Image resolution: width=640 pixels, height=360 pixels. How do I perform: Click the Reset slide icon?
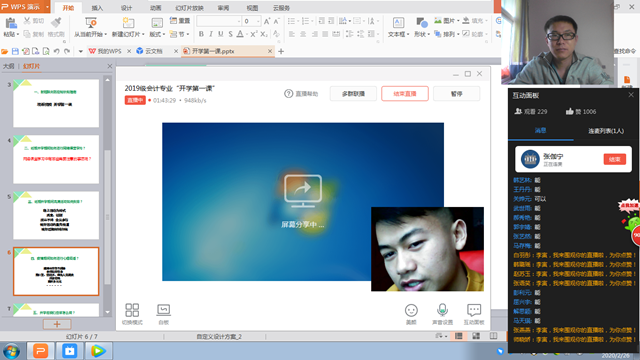(173, 20)
